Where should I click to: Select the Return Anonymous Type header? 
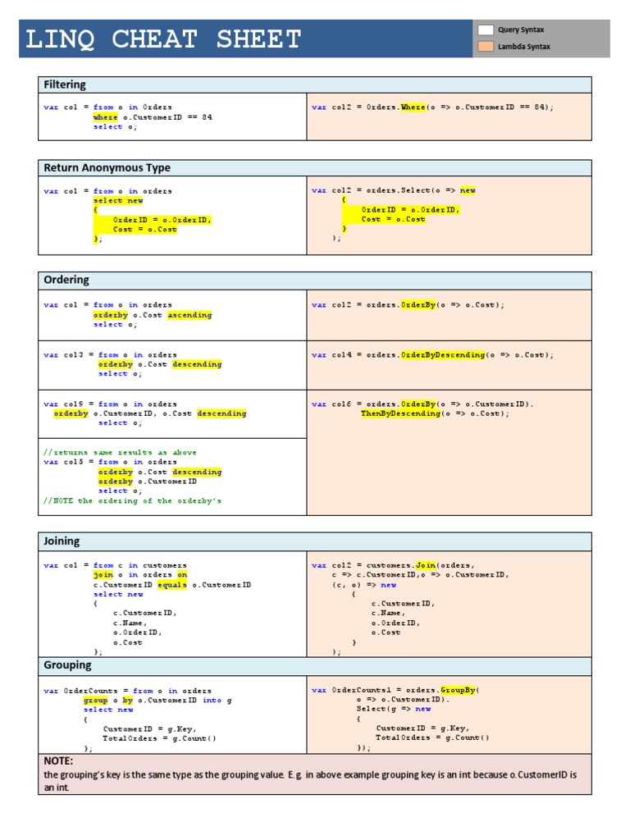tap(107, 167)
